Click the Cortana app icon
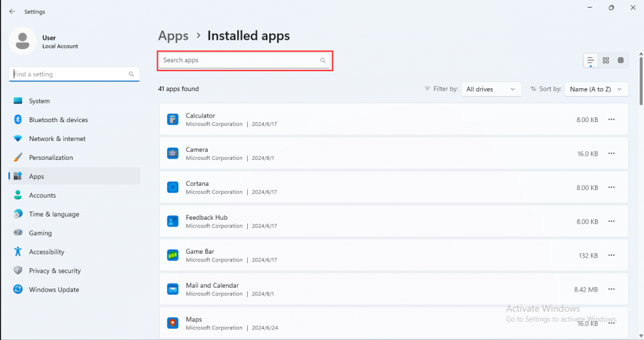This screenshot has width=644, height=340. click(173, 188)
